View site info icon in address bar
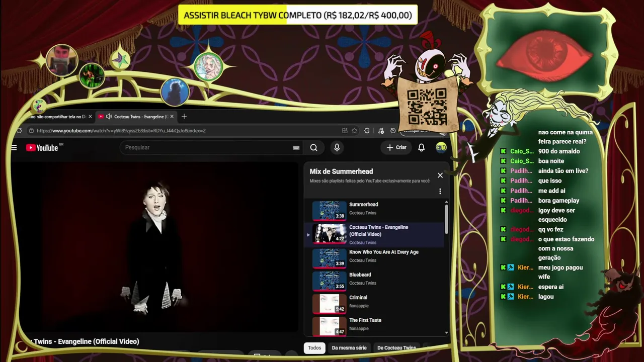644x362 pixels. point(31,131)
